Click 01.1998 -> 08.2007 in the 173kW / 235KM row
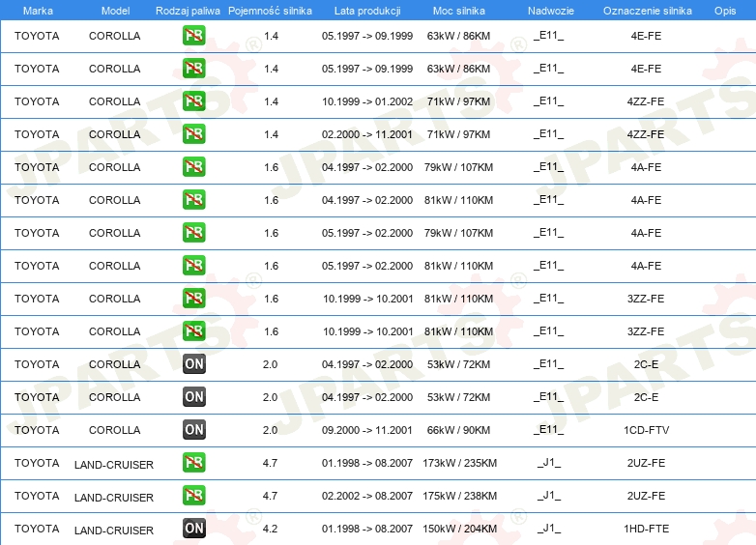Screen dimensions: 756x545 [367, 463]
